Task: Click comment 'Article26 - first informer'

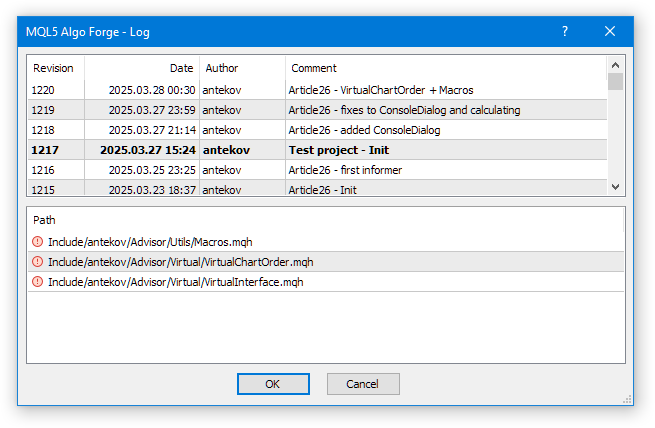Action: point(345,170)
